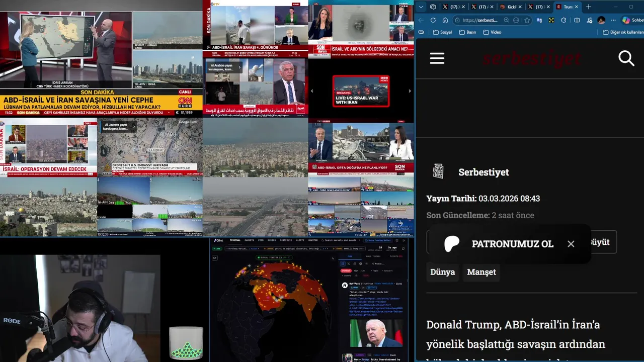Open the Glint MARKETS tab
The width and height of the screenshot is (644, 362).
click(x=249, y=240)
